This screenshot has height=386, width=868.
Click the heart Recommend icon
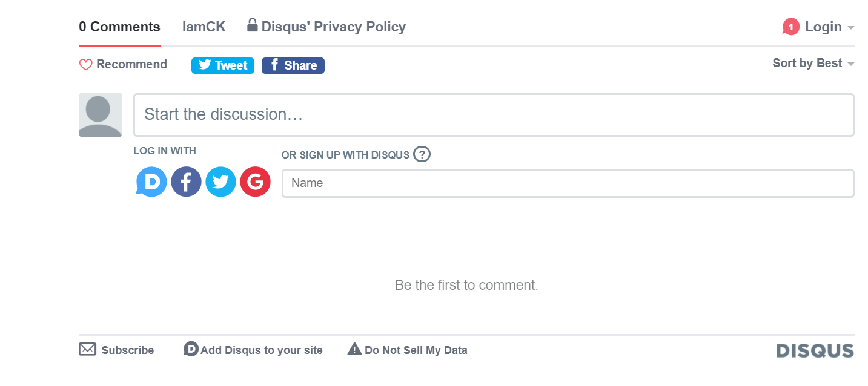click(86, 65)
